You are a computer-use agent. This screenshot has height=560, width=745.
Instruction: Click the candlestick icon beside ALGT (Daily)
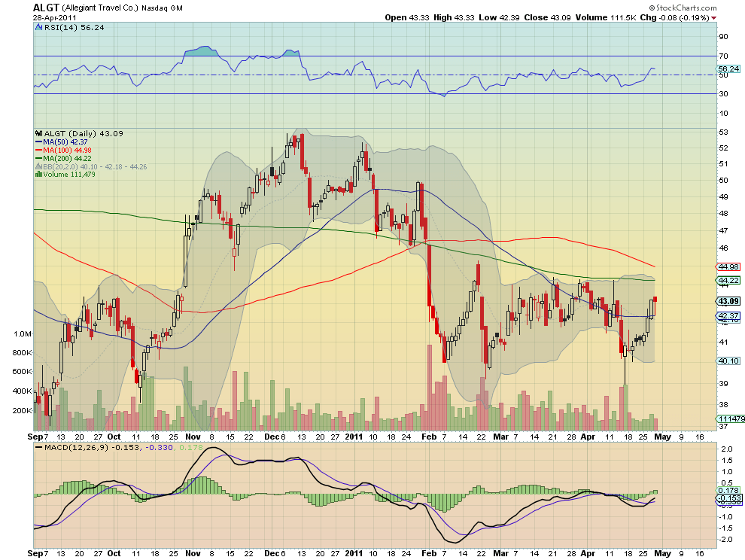coord(39,133)
